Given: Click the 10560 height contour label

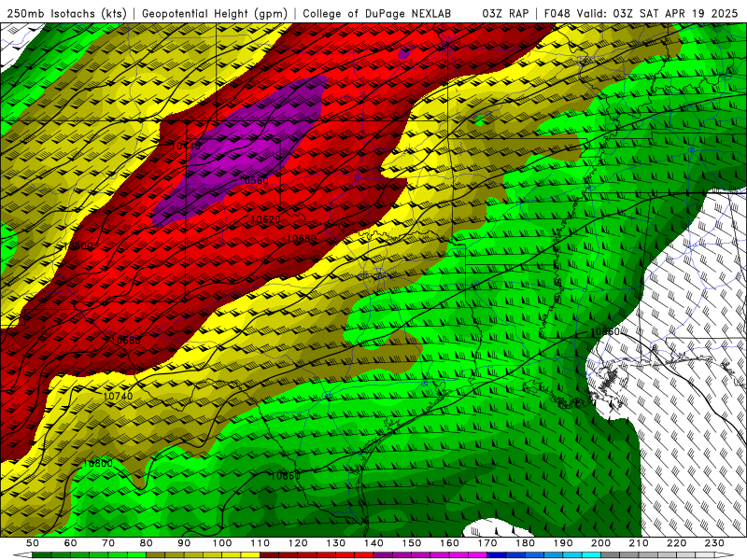Looking at the screenshot, I should (x=253, y=180).
